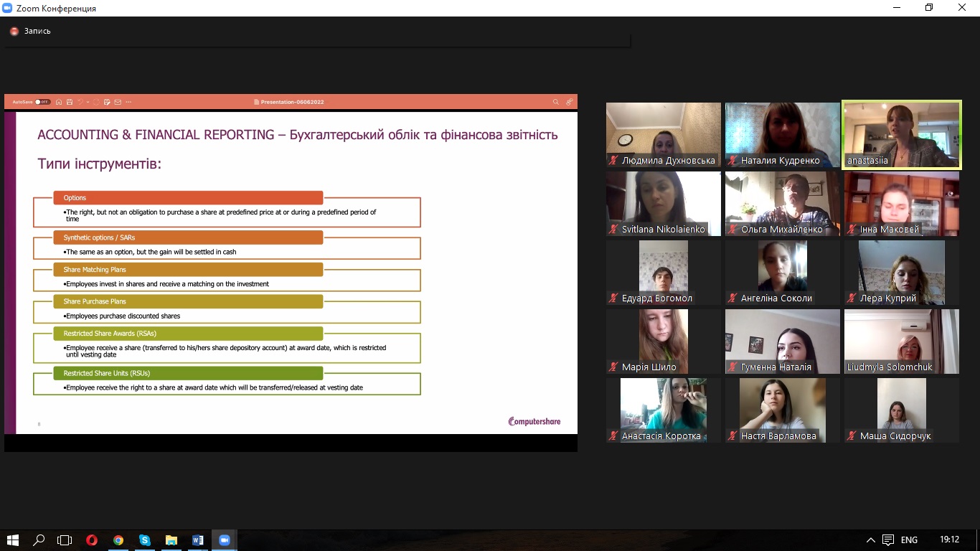
Task: Open File Explorer from the taskbar
Action: coord(171,540)
